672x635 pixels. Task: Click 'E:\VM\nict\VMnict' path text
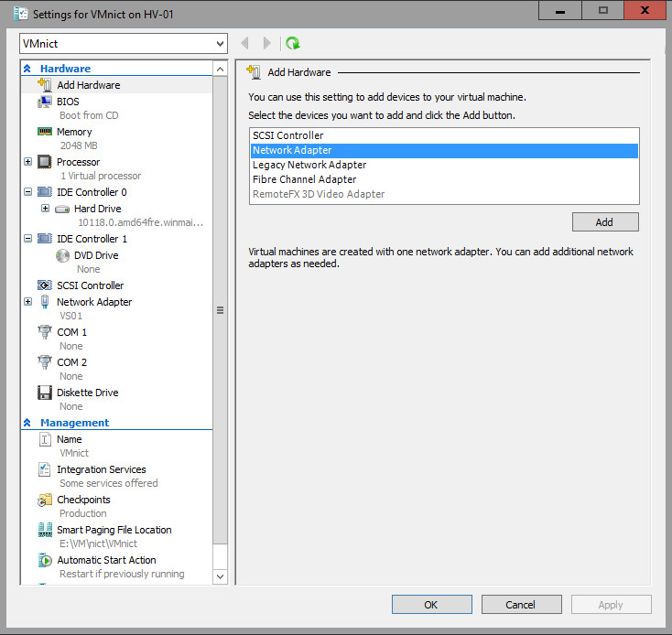tap(99, 544)
